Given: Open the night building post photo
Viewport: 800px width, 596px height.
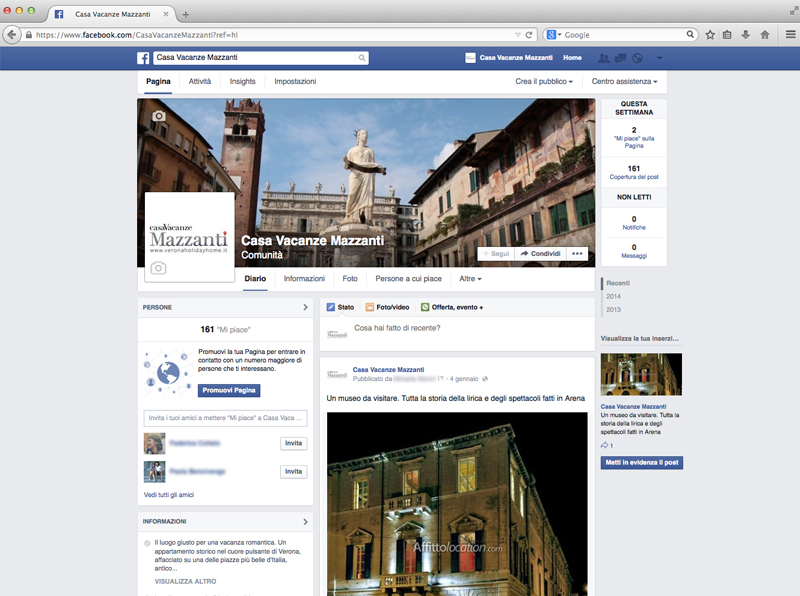Looking at the screenshot, I should tap(457, 504).
